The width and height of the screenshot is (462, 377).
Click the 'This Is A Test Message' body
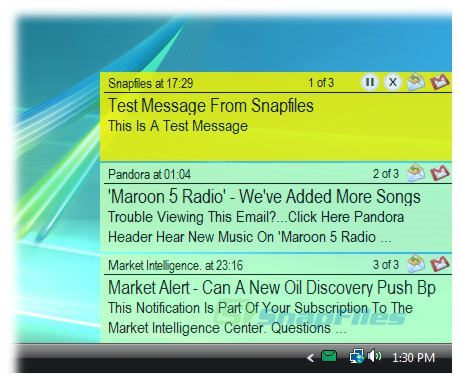[178, 126]
